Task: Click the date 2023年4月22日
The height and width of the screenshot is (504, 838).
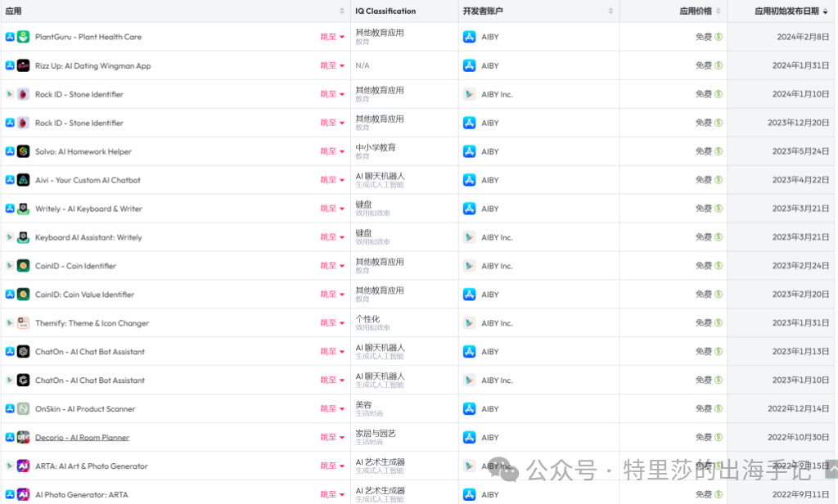Action: click(x=800, y=180)
